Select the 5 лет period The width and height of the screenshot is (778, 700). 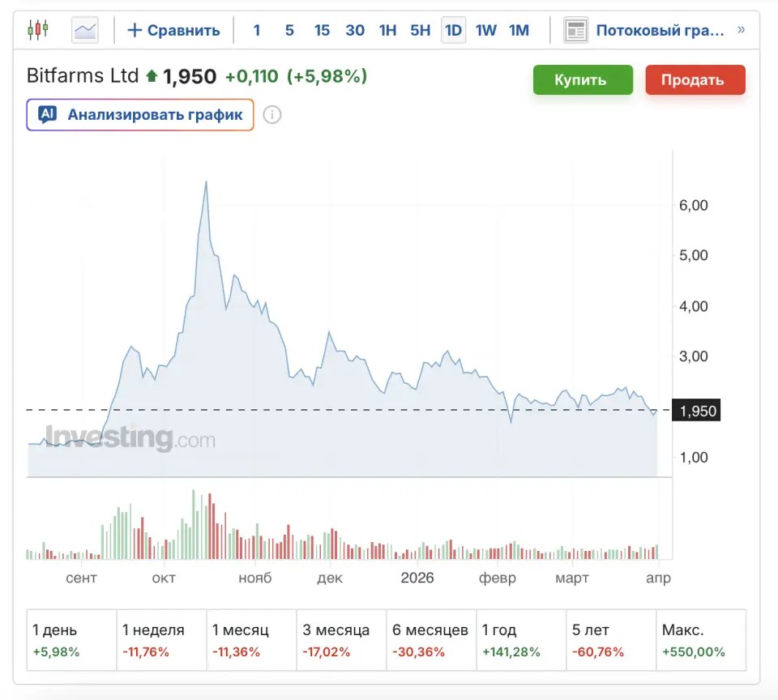(611, 640)
